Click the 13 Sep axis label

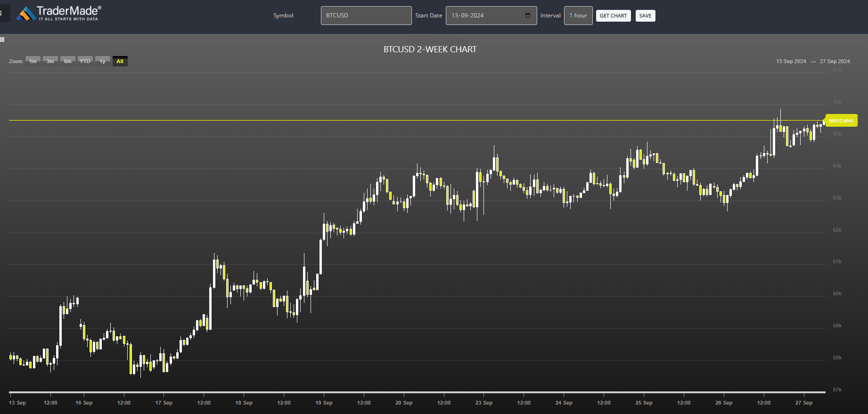click(17, 403)
